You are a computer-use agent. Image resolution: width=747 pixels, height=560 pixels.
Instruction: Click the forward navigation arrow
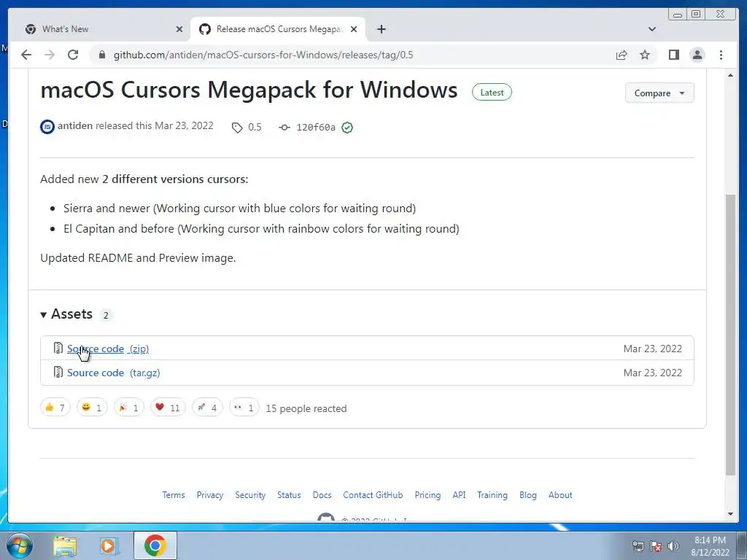(x=50, y=55)
